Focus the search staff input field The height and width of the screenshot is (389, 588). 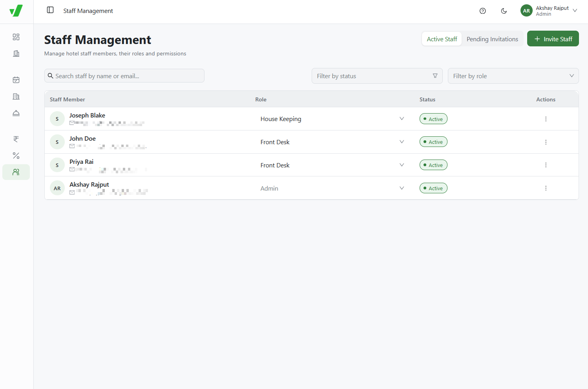(x=124, y=76)
